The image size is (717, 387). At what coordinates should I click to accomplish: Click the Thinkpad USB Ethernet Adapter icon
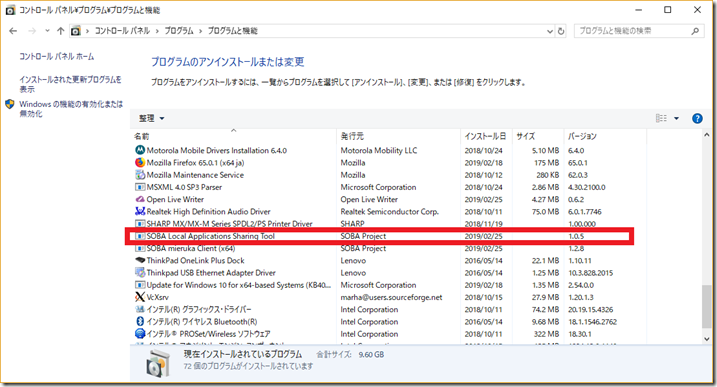coord(140,273)
